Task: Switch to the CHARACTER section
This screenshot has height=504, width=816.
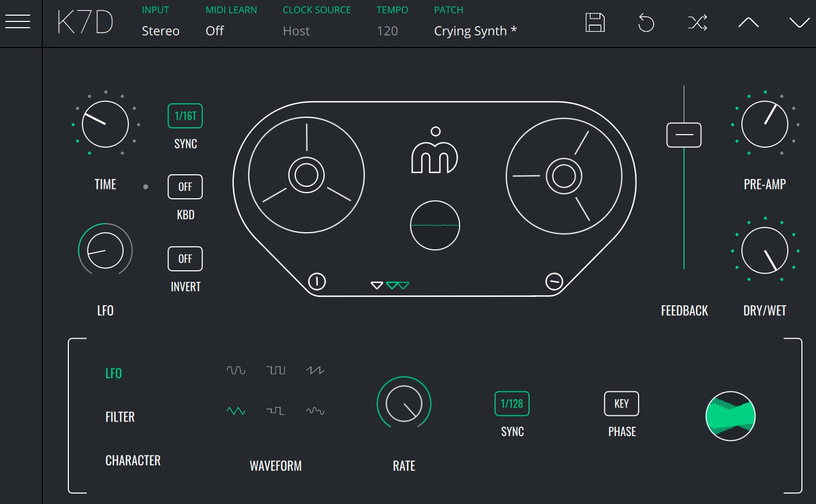Action: 133,461
